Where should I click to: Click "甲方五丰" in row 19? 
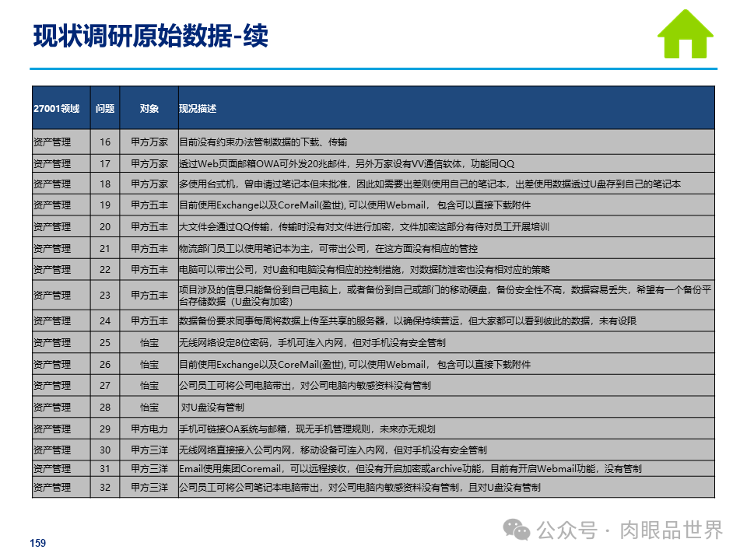(x=149, y=205)
